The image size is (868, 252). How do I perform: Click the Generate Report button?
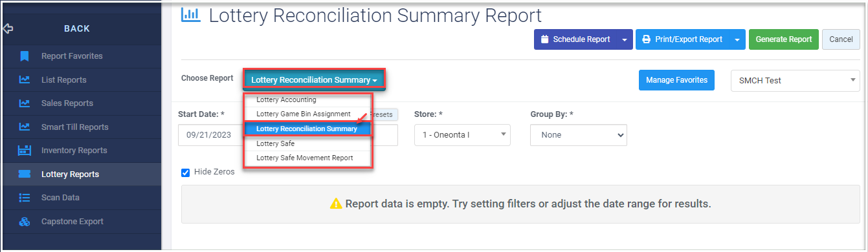point(784,39)
